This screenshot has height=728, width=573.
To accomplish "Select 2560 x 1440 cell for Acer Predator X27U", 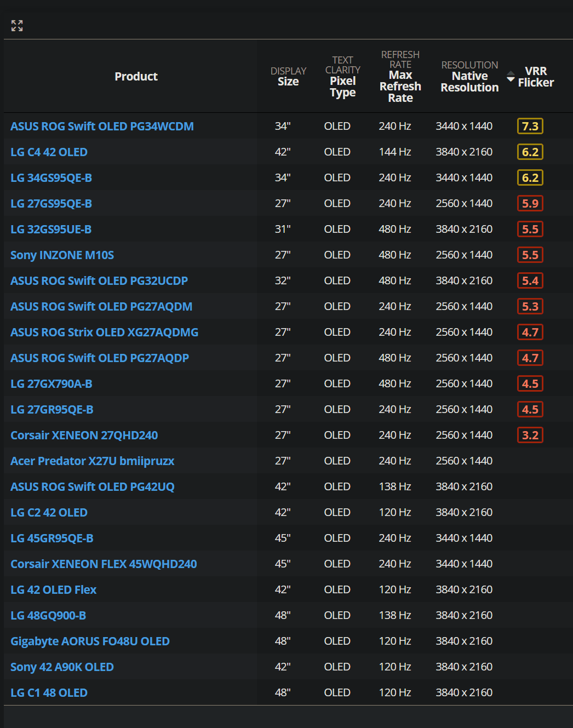I will (464, 461).
